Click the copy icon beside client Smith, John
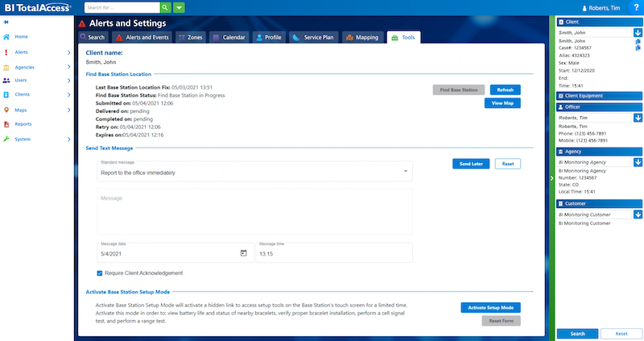644x341 pixels. coord(638,40)
